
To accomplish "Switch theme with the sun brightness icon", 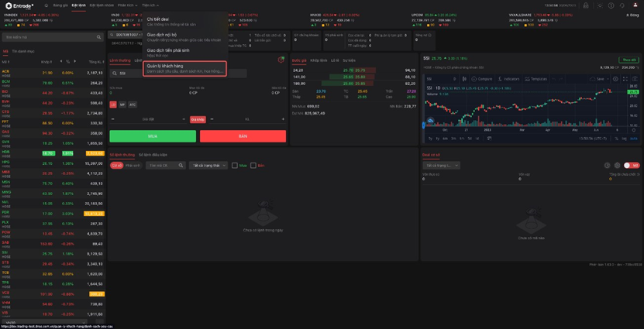I will [599, 5].
